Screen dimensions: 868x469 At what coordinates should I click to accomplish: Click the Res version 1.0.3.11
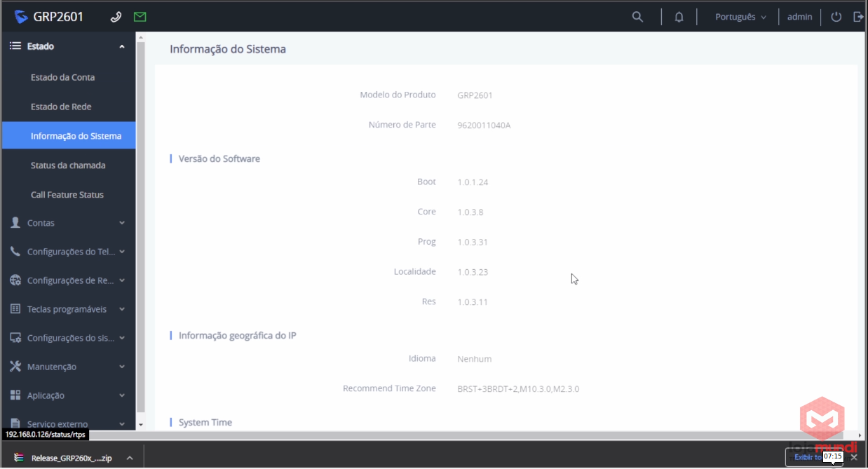[473, 302]
